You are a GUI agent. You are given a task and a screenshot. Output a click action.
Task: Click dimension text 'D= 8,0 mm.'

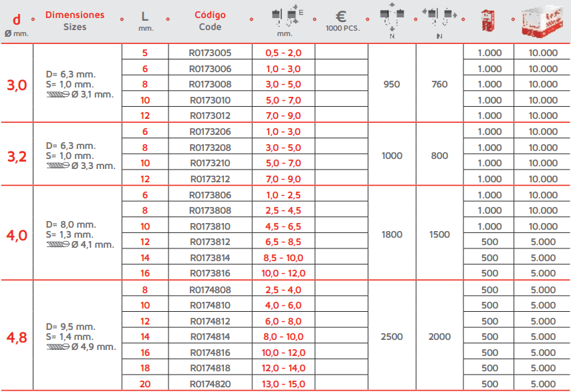click(x=71, y=224)
